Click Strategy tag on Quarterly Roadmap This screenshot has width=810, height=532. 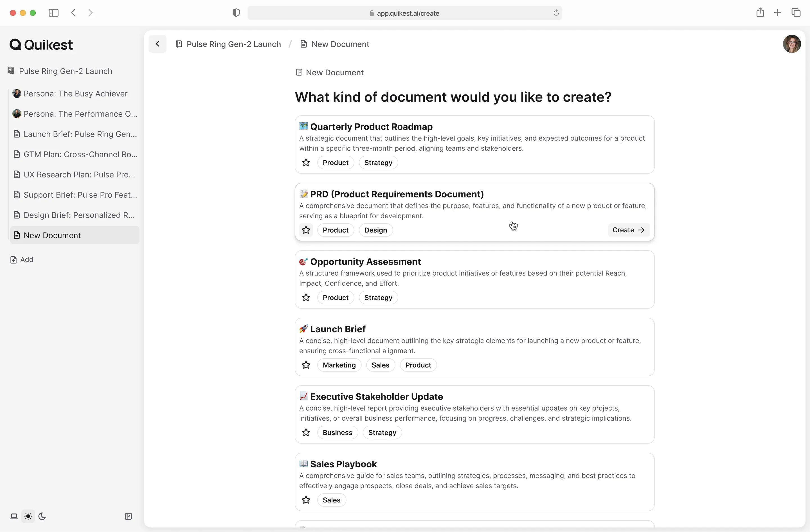pyautogui.click(x=378, y=163)
